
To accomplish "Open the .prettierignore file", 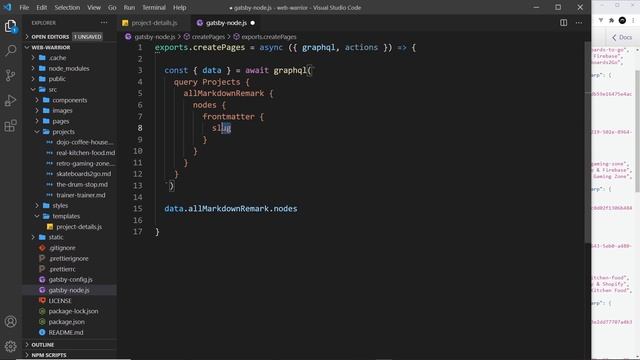I will 69,258.
